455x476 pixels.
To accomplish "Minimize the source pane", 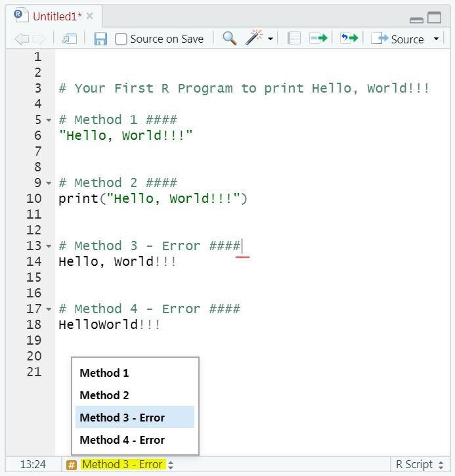I will point(416,20).
